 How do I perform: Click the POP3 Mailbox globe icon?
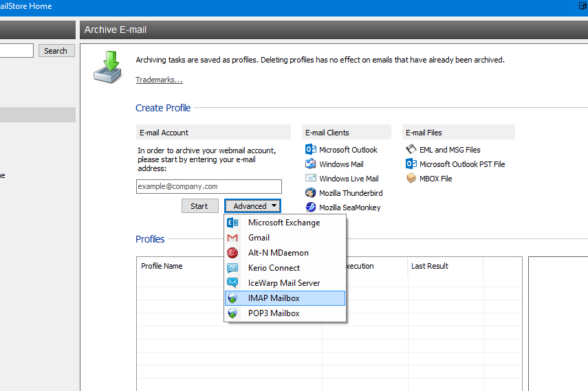click(x=232, y=313)
